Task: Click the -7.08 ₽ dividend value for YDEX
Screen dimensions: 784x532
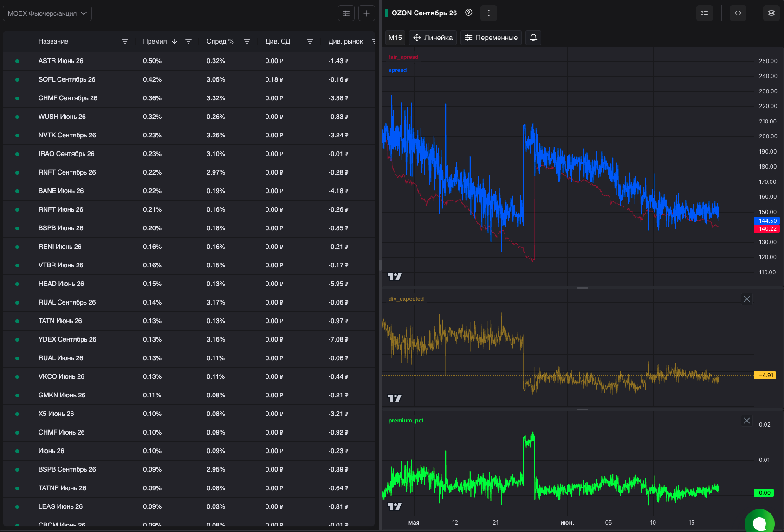Action: [x=338, y=339]
